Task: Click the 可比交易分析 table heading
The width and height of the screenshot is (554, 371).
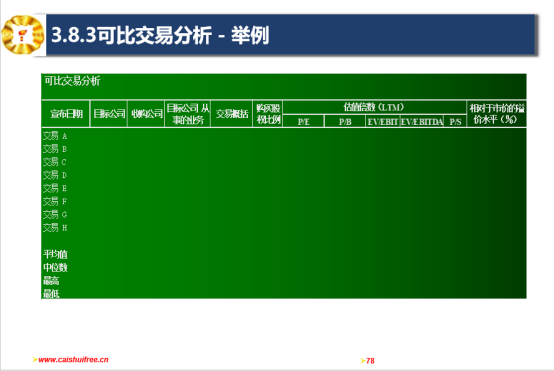Action: (72, 81)
